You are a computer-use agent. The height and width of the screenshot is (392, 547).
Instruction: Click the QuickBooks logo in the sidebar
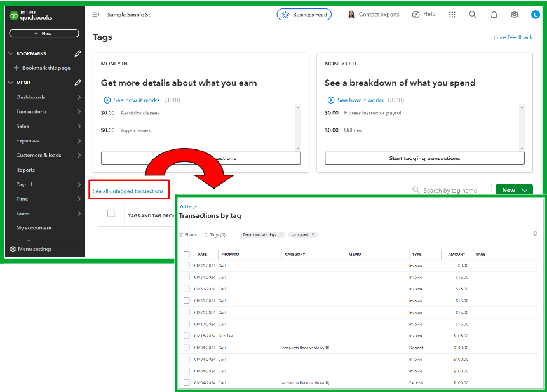pos(30,15)
